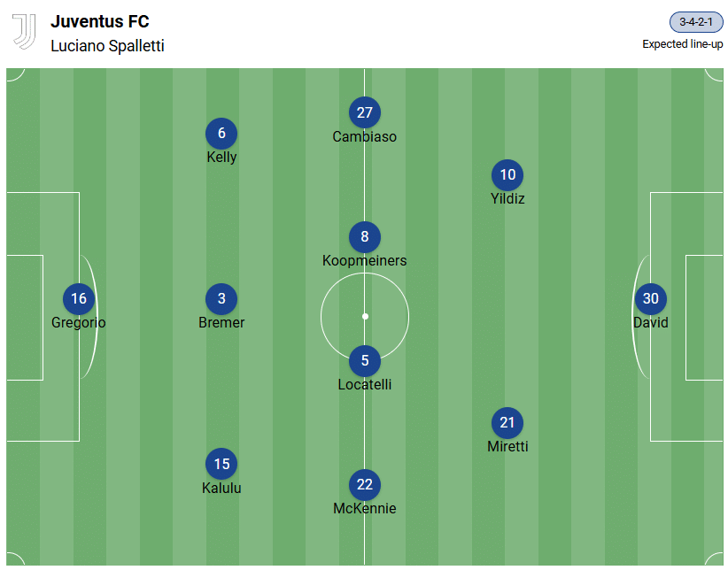Click Kalulu's number 15 player circle
The height and width of the screenshot is (570, 728).
[x=221, y=464]
